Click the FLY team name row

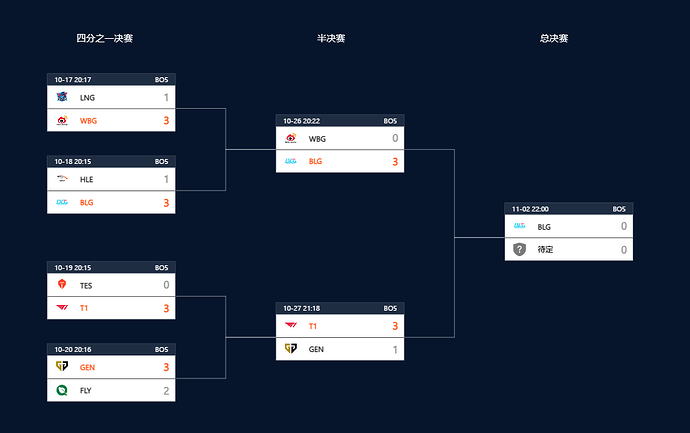click(111, 390)
